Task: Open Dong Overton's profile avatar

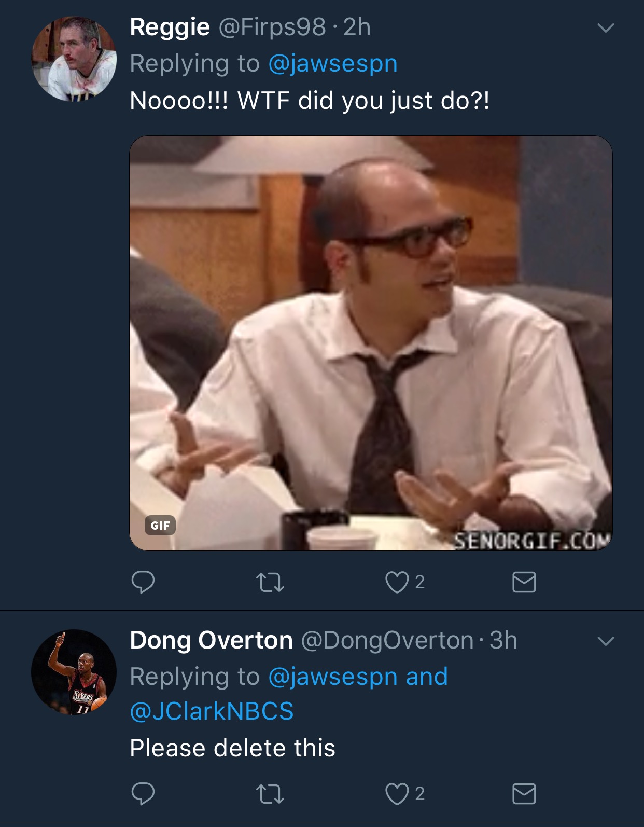Action: (74, 672)
